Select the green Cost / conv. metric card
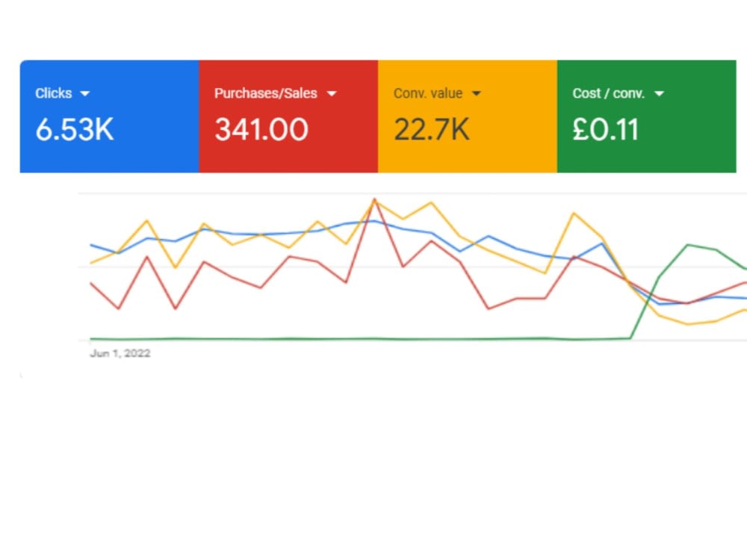747x560 pixels. click(646, 116)
